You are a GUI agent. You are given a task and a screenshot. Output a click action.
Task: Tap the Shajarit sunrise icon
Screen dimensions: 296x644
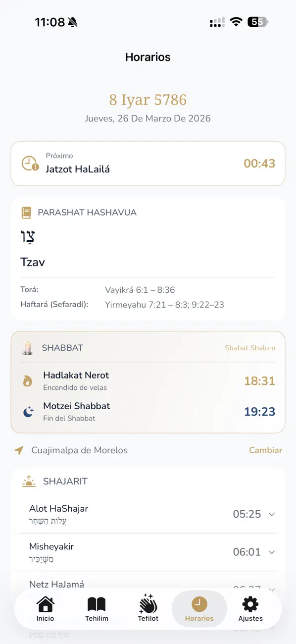[x=29, y=480]
